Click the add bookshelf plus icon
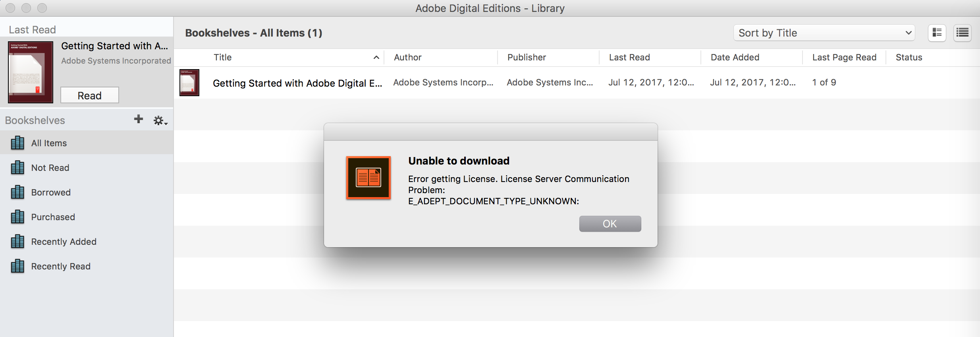980x337 pixels. click(x=138, y=119)
